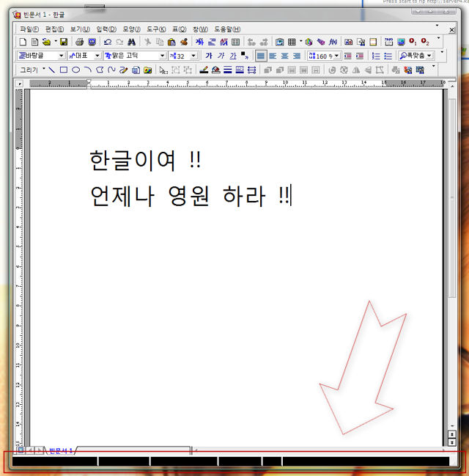
Task: Insert a table with the grid icon
Action: point(292,42)
